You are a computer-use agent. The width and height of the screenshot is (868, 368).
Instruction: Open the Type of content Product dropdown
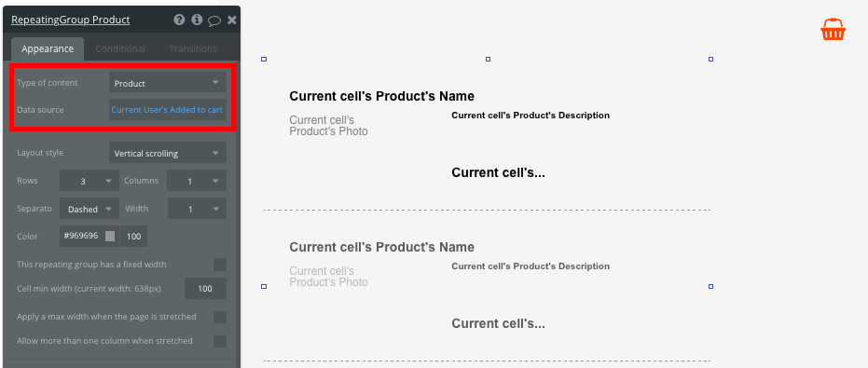tap(168, 83)
